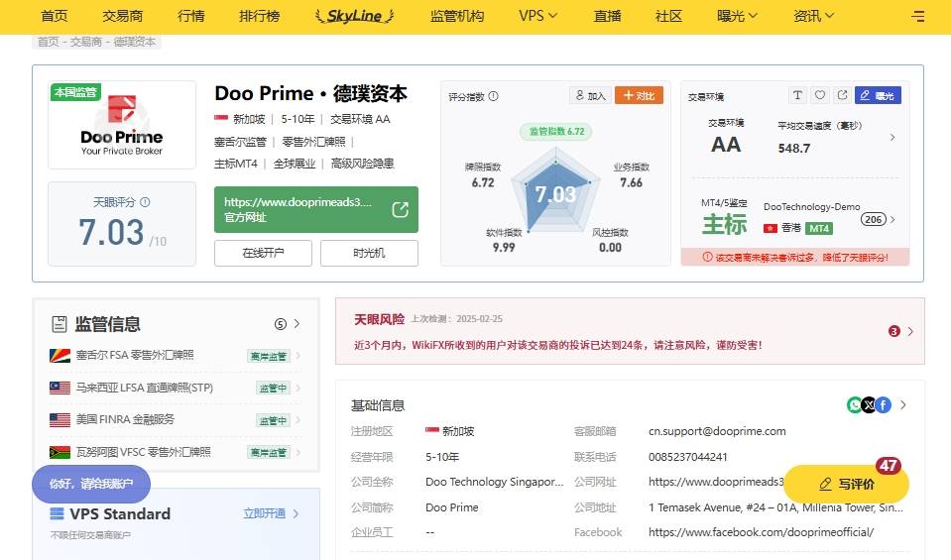951x560 pixels.
Task: Open 监管机构 in navigation bar
Action: tap(457, 17)
